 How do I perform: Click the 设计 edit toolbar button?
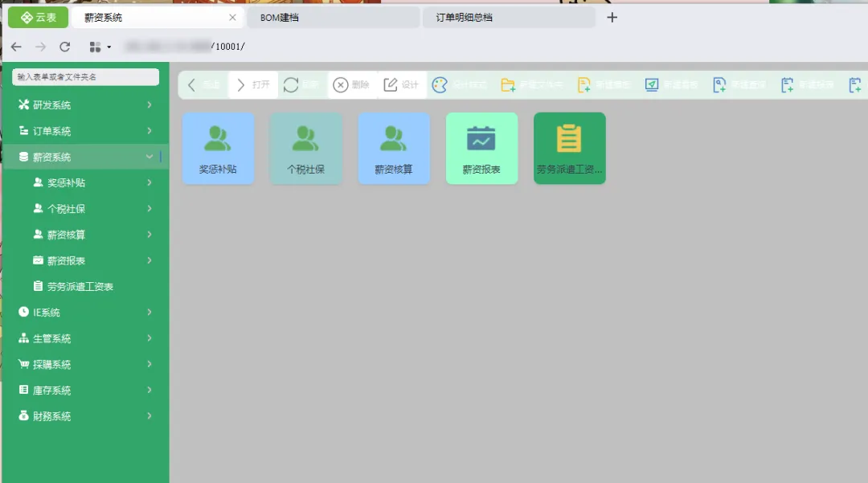coord(402,84)
